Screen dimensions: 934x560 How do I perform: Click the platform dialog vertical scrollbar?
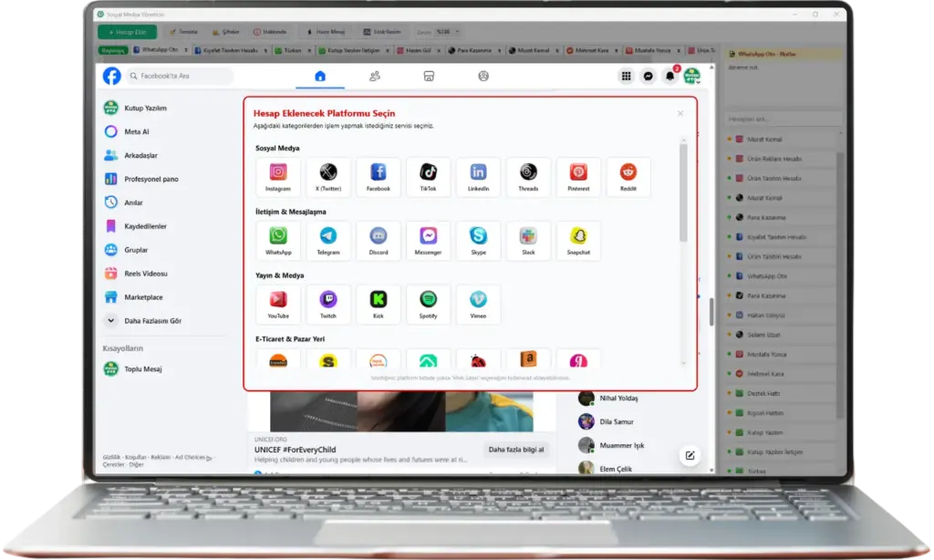683,192
